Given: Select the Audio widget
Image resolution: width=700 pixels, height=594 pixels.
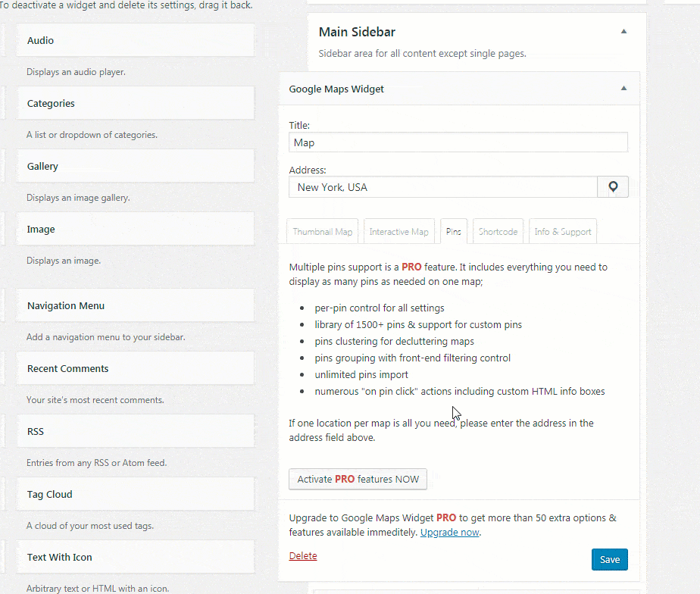Looking at the screenshot, I should tap(136, 40).
